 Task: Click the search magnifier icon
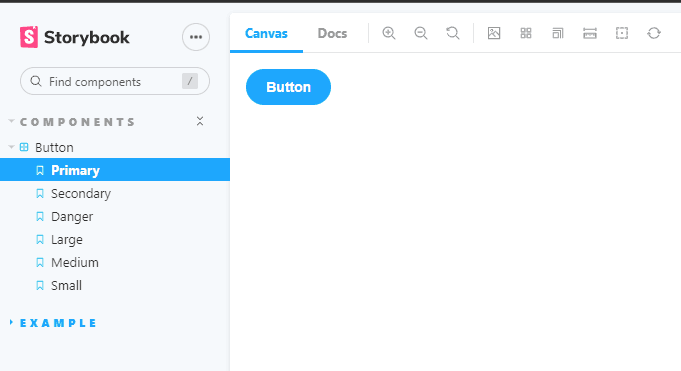point(36,81)
